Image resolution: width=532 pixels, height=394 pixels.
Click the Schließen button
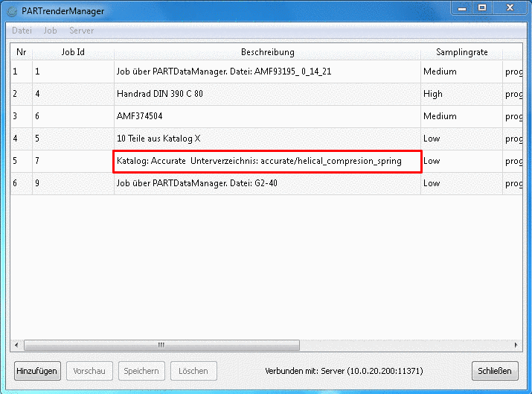coord(495,371)
